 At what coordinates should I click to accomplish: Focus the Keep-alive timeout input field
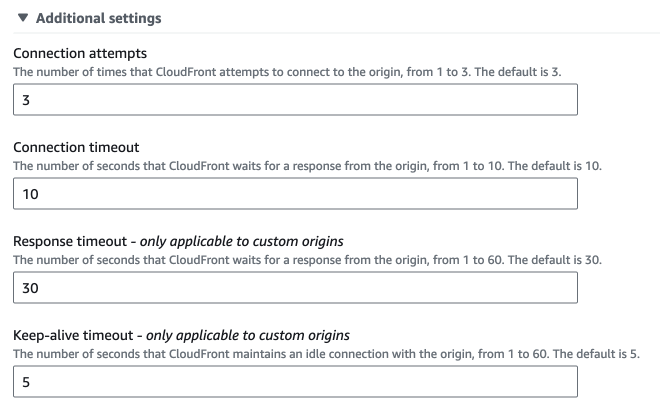point(296,381)
